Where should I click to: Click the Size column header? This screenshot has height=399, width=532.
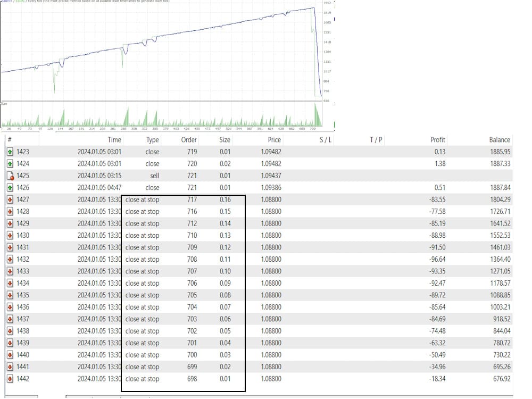point(225,140)
